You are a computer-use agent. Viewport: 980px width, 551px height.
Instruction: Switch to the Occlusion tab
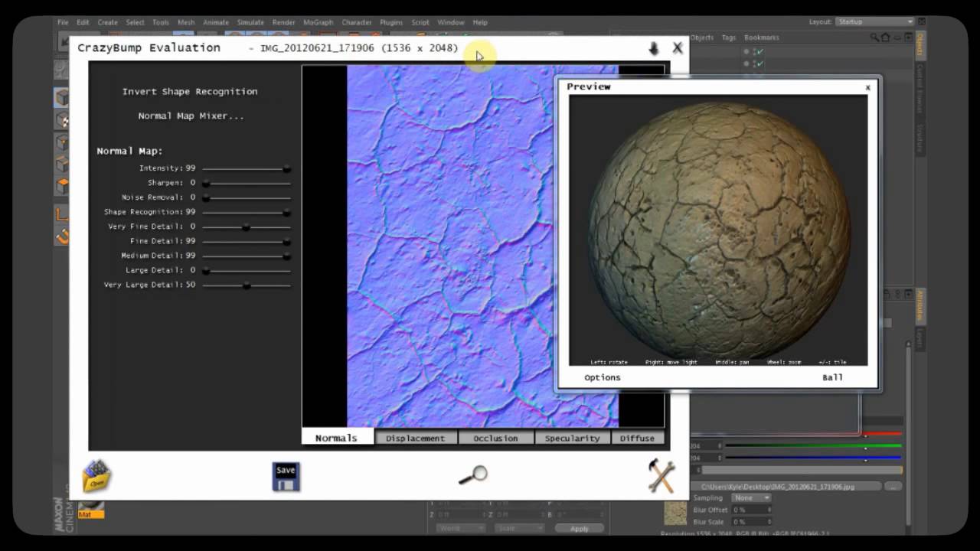[495, 438]
